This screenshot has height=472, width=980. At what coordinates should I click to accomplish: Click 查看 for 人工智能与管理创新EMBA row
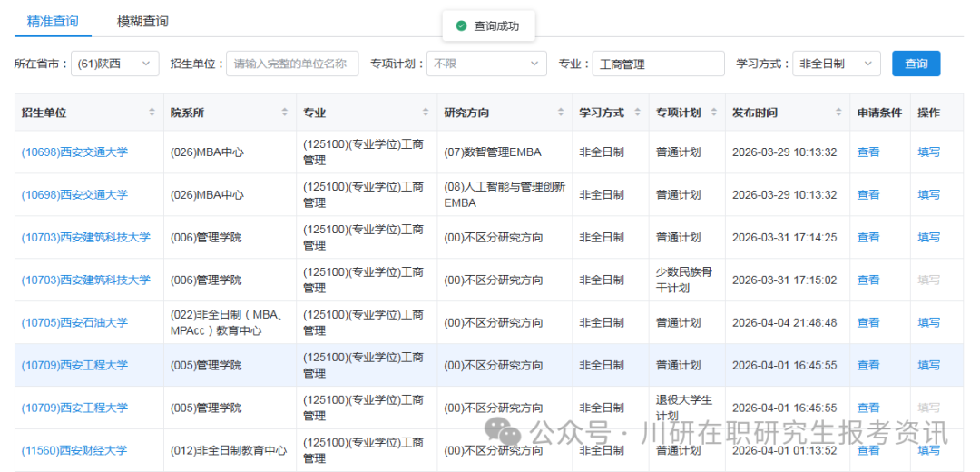(x=868, y=194)
